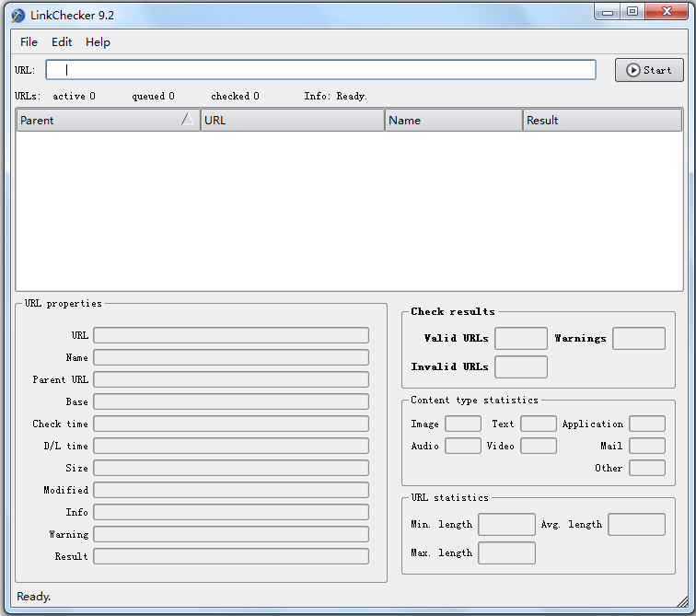
Task: Open the File menu
Action: (x=29, y=42)
